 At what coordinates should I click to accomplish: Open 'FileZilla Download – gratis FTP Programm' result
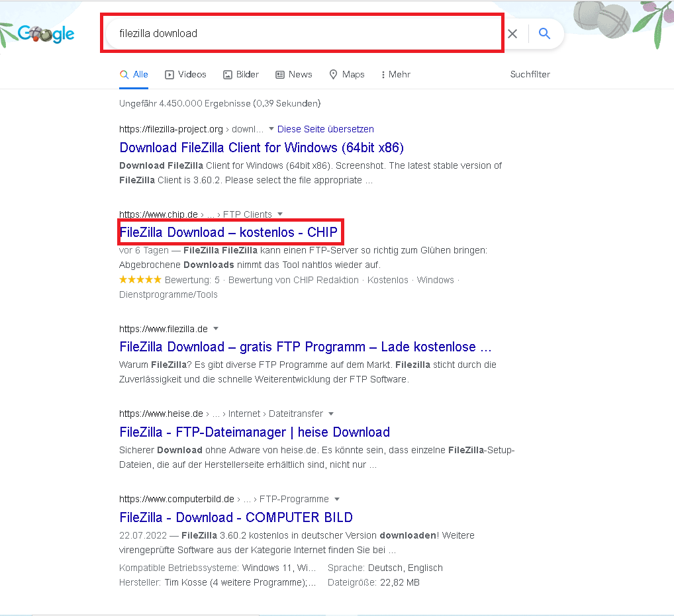[x=305, y=347]
